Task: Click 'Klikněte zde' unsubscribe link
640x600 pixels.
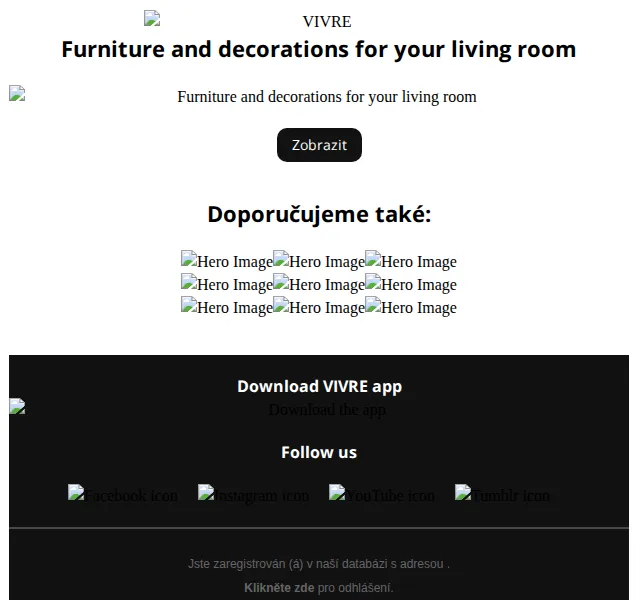Action: click(279, 588)
